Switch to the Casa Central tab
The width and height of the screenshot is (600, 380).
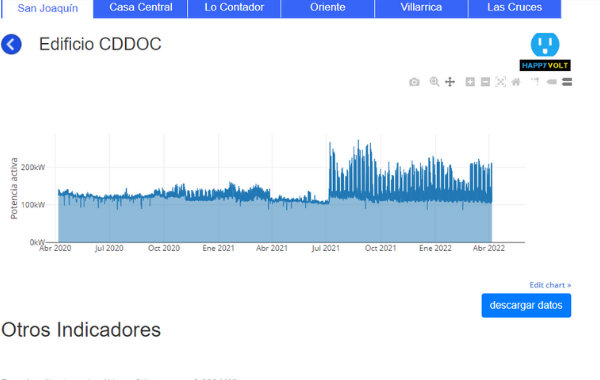140,8
